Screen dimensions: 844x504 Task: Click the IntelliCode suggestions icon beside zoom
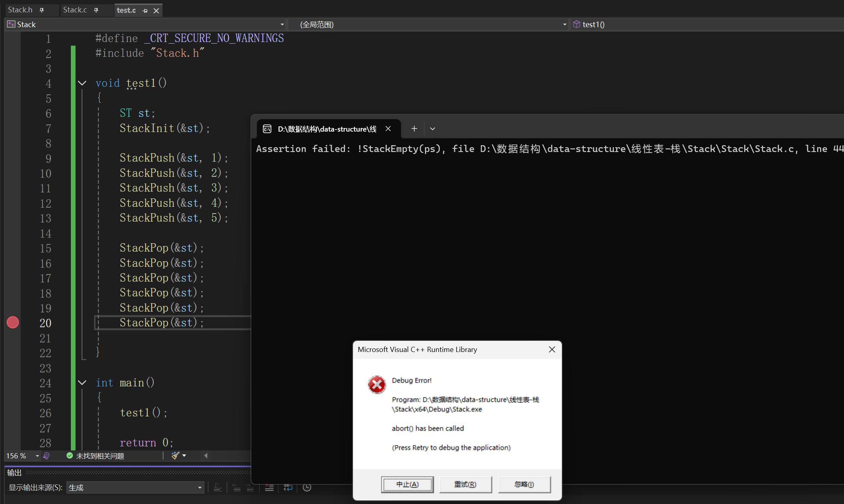pos(46,456)
